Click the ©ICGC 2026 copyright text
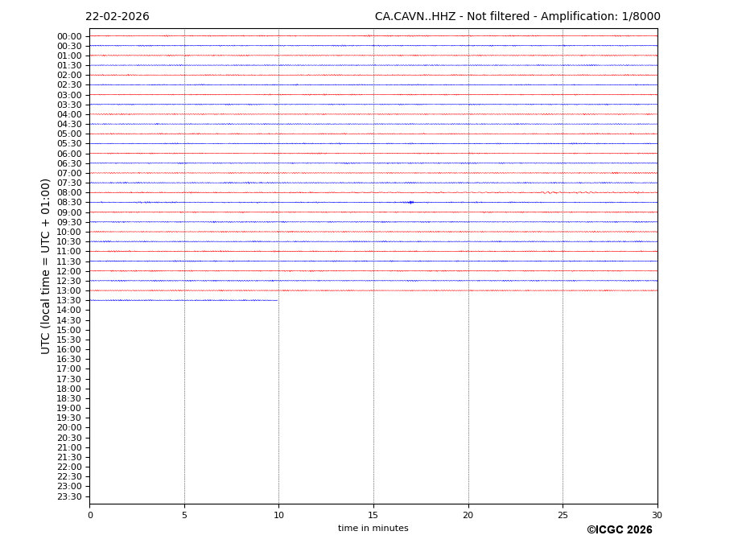The width and height of the screenshot is (746, 560). (619, 530)
